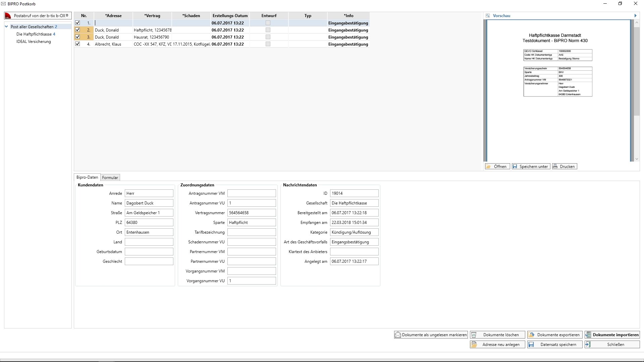The width and height of the screenshot is (644, 362).
Task: Click the export icon on Dokumente exportieren
Action: (531, 335)
